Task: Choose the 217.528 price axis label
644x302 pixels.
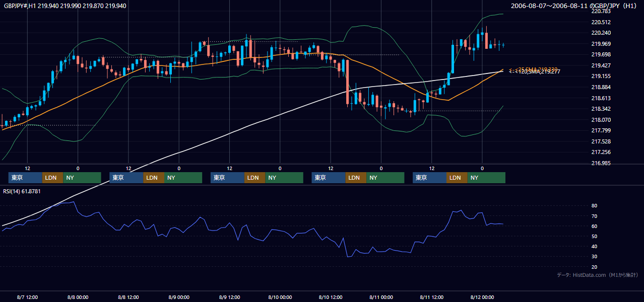Action: (x=601, y=141)
